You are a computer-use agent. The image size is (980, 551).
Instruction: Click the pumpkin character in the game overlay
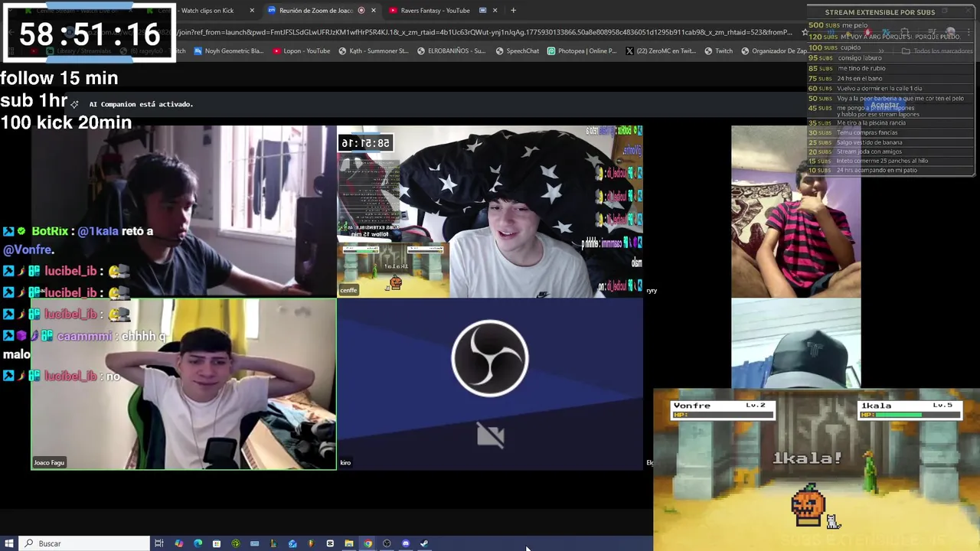click(808, 505)
